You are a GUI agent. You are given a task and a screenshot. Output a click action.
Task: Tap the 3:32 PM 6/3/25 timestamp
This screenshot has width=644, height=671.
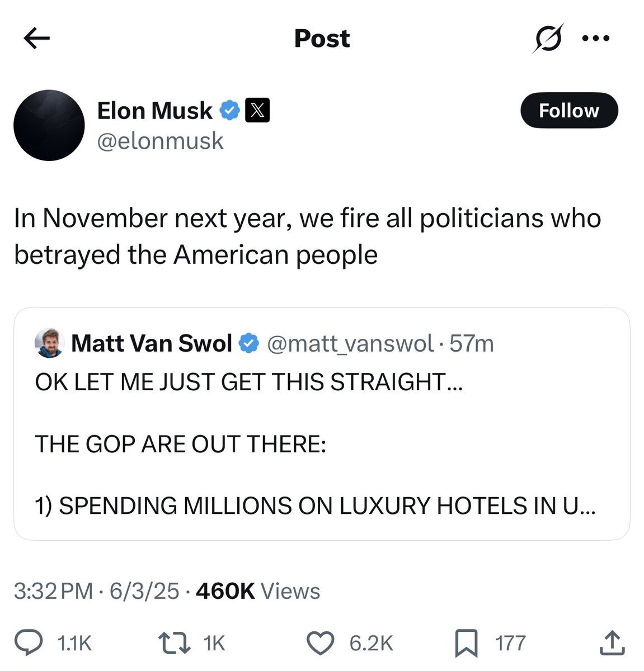point(96,591)
